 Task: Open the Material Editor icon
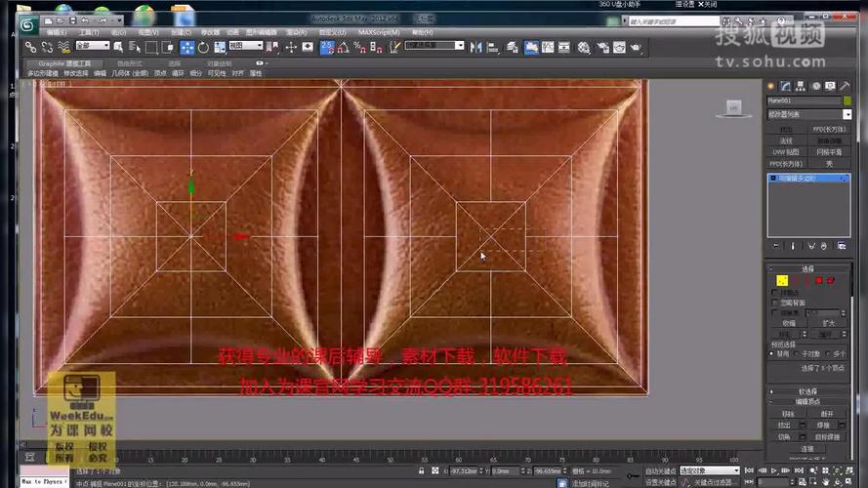click(x=584, y=48)
